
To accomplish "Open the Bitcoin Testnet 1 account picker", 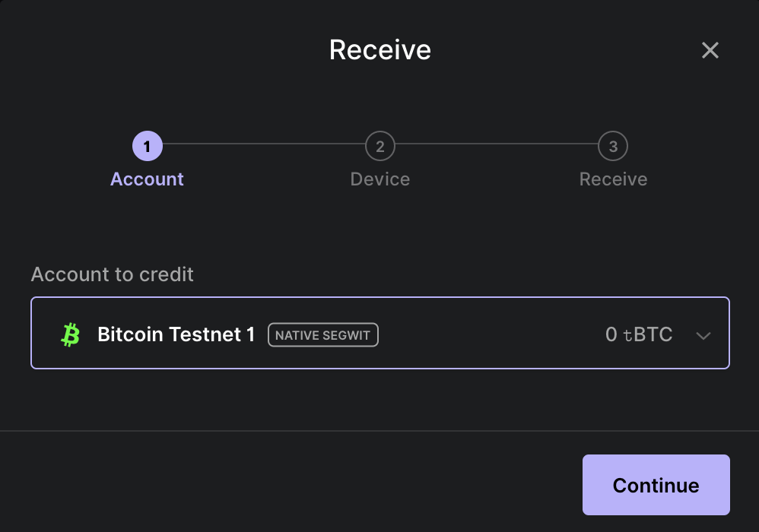I will click(380, 333).
